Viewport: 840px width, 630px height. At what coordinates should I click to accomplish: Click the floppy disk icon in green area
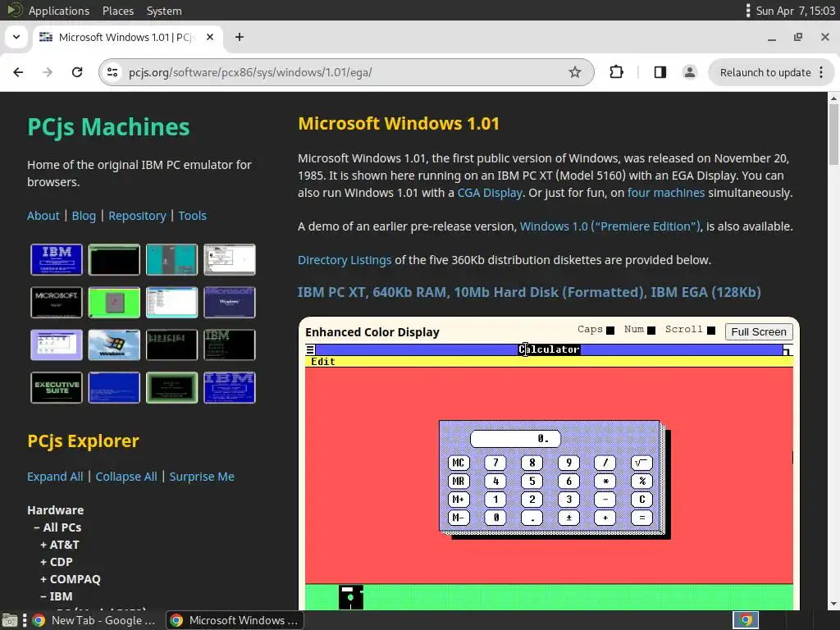coord(351,597)
